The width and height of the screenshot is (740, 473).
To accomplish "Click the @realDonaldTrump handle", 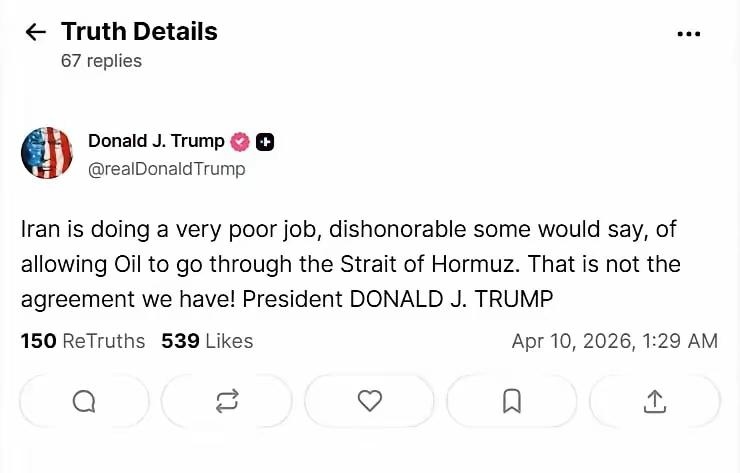I will 166,169.
